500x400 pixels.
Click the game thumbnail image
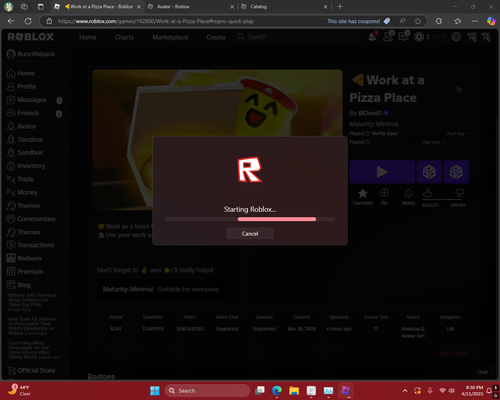click(x=218, y=140)
